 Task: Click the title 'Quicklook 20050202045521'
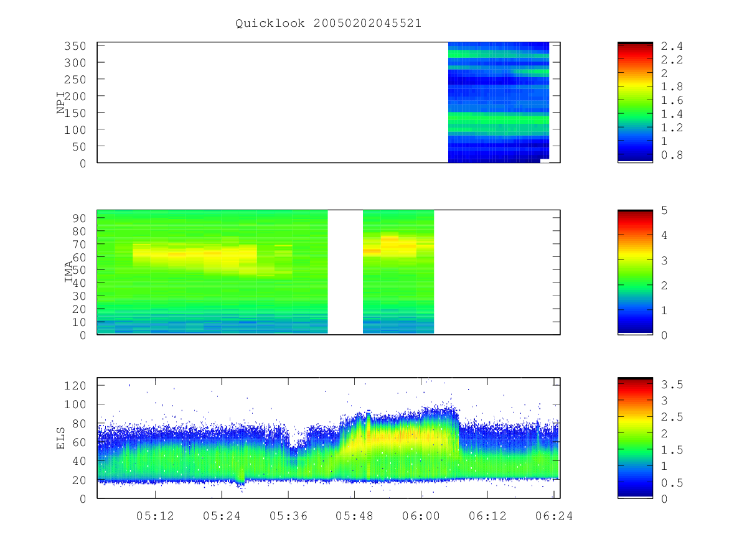[328, 24]
